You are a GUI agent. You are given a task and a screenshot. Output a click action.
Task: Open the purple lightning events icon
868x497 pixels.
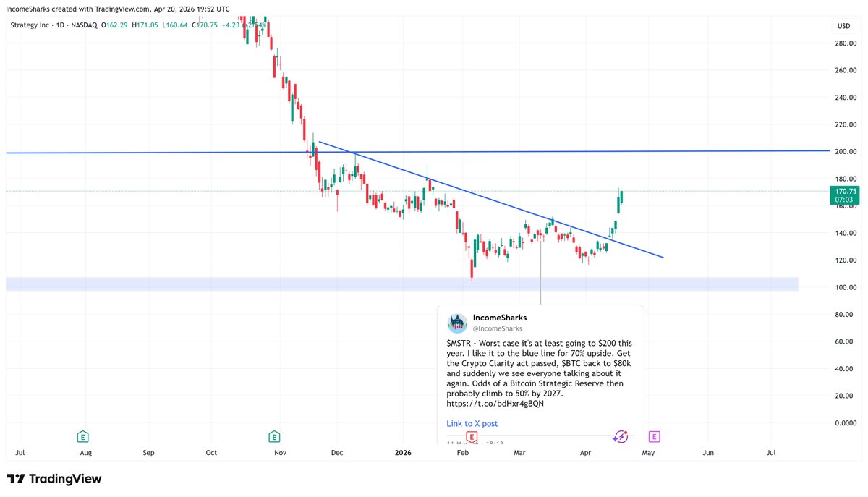620,436
